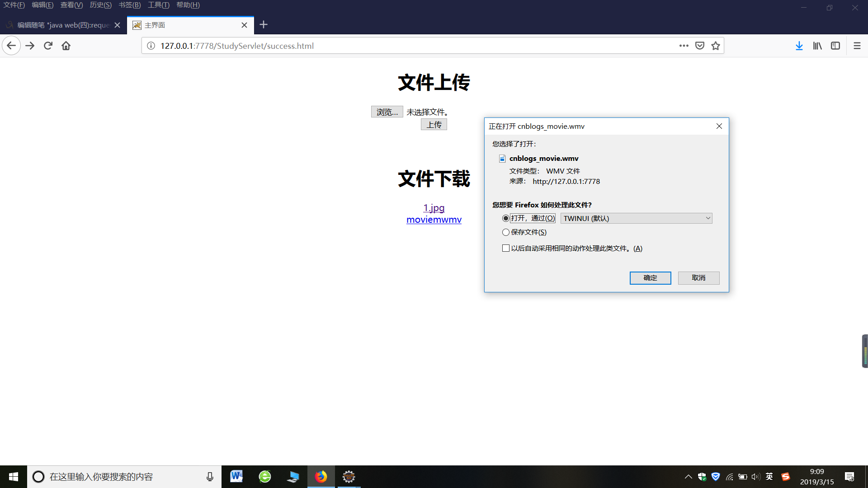Open the 编辑(E) menu

pyautogui.click(x=42, y=5)
